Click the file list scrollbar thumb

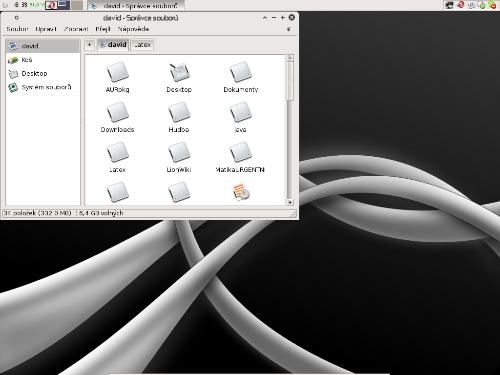[290, 81]
